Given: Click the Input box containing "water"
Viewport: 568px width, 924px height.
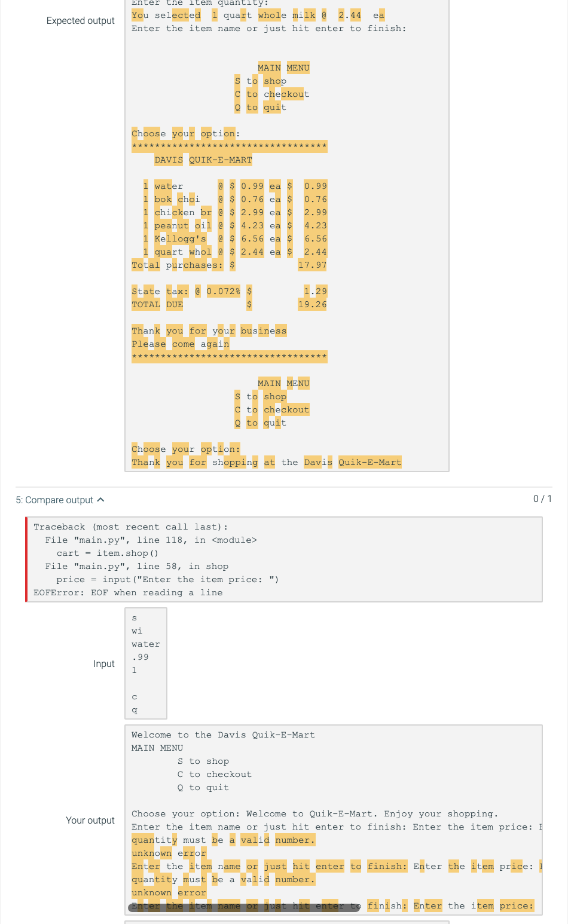Looking at the screenshot, I should tap(145, 644).
